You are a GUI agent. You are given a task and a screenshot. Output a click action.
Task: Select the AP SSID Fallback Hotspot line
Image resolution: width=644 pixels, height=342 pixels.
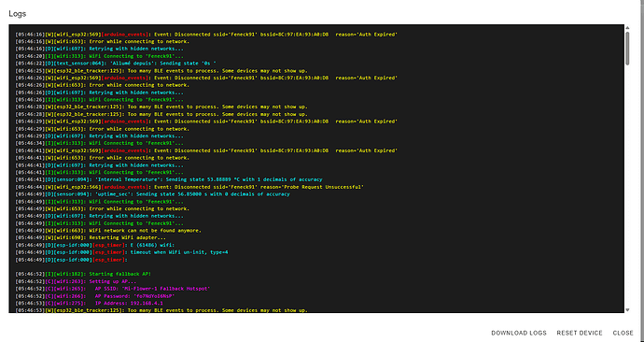coord(113,289)
